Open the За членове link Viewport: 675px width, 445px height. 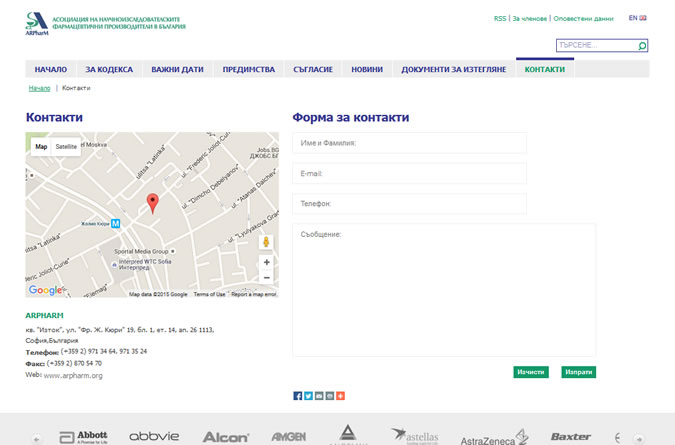coord(529,19)
